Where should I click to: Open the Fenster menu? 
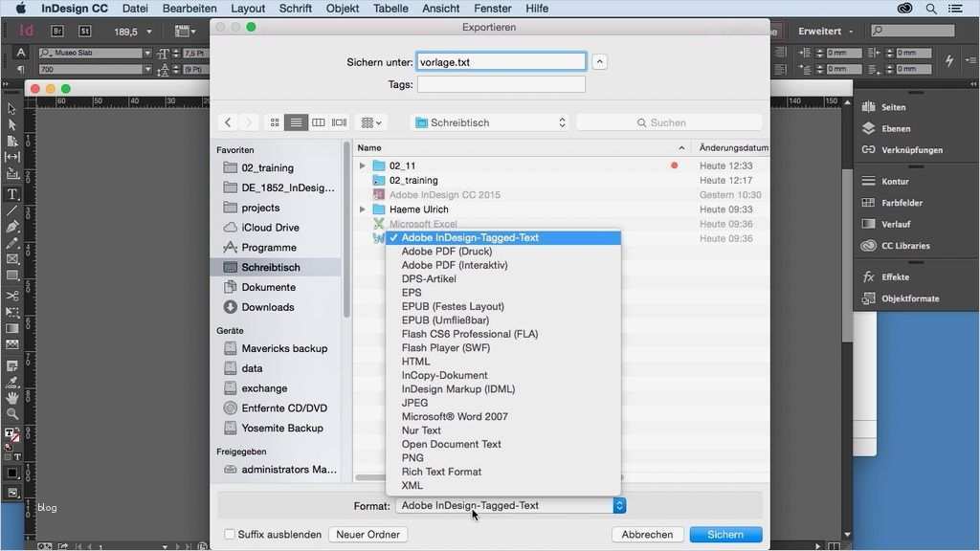[492, 9]
